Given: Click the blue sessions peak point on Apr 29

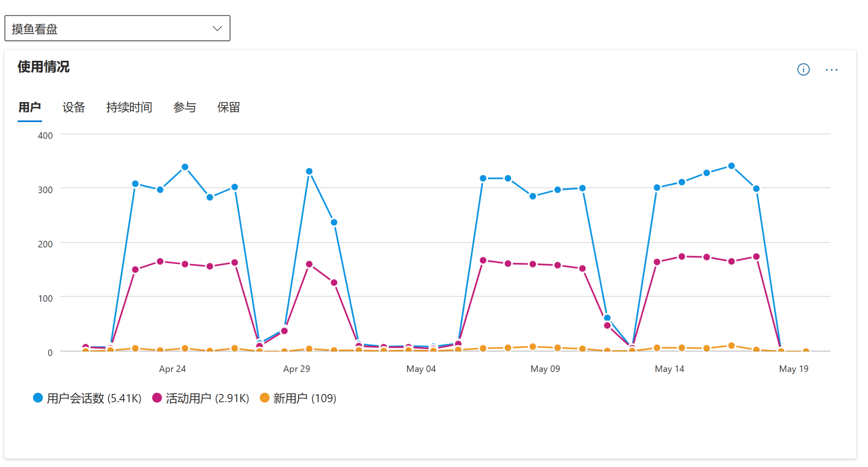Looking at the screenshot, I should 309,171.
